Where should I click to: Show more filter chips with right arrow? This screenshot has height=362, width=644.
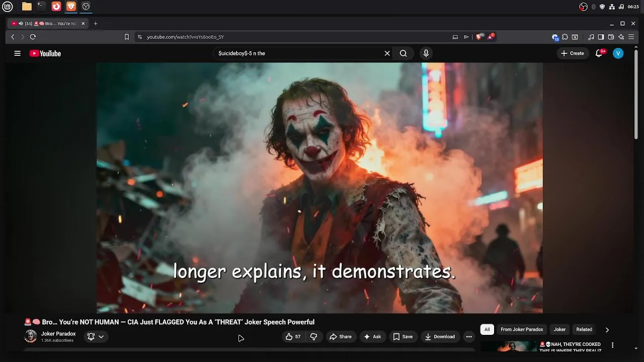pos(607,330)
